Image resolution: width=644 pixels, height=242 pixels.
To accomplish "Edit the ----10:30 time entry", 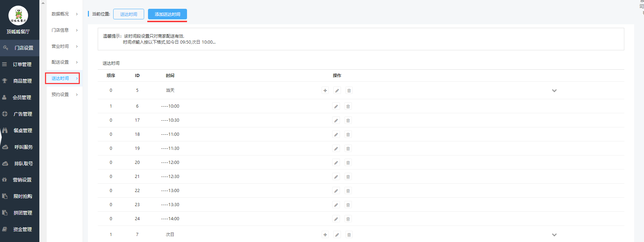I will 336,120.
